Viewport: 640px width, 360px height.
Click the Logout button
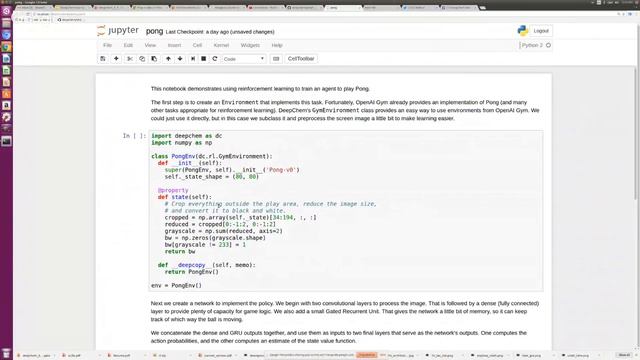point(541,31)
